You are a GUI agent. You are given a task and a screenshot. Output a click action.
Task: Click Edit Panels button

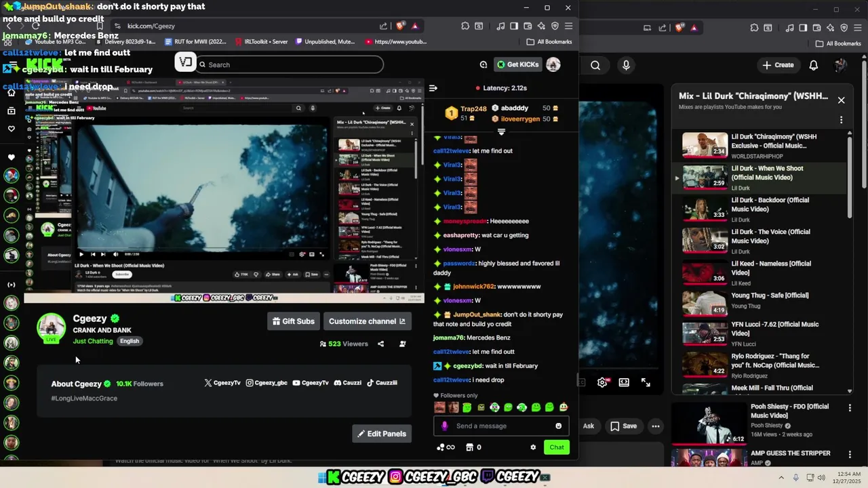pyautogui.click(x=382, y=434)
